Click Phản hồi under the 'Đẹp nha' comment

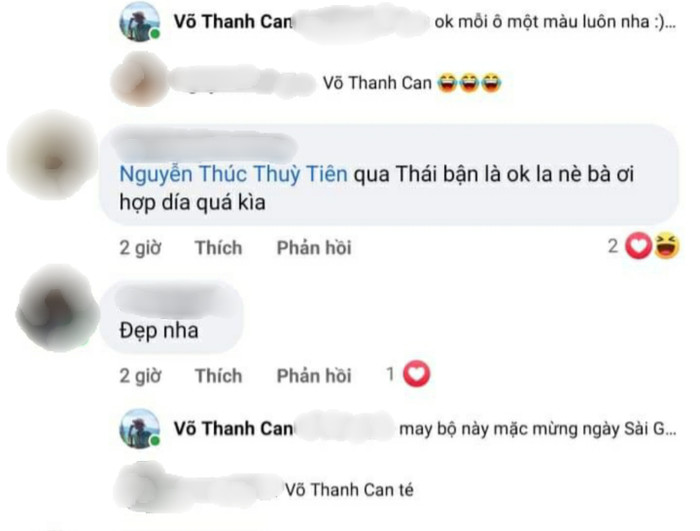[314, 376]
